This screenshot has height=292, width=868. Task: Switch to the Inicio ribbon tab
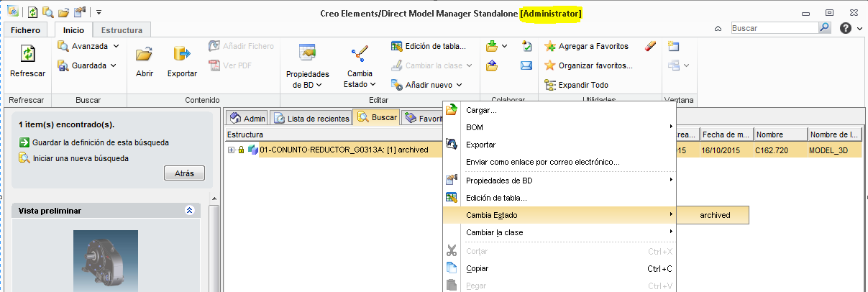point(73,30)
